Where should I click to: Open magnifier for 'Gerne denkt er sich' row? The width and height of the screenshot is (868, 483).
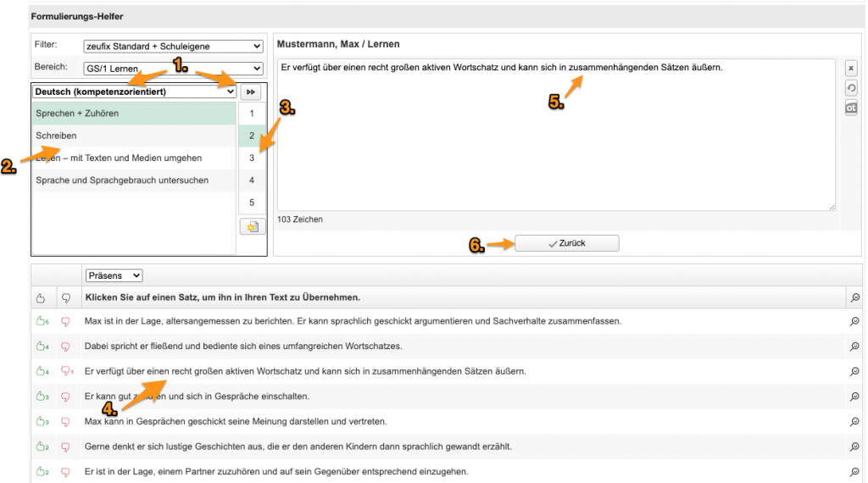(x=854, y=447)
